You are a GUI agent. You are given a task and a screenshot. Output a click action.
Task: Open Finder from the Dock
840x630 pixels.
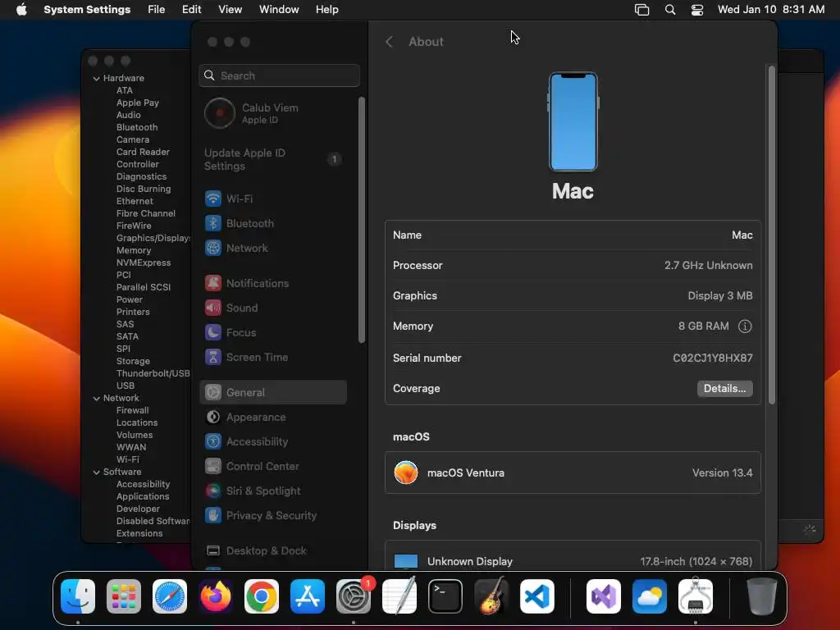(78, 596)
